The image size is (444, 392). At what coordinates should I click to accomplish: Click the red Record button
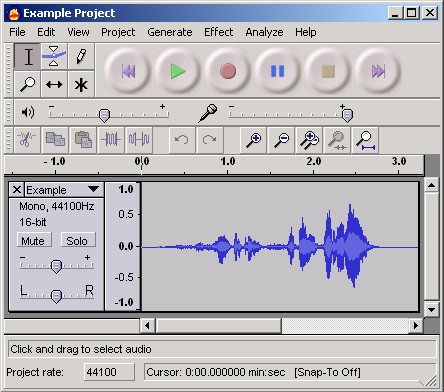pos(228,71)
